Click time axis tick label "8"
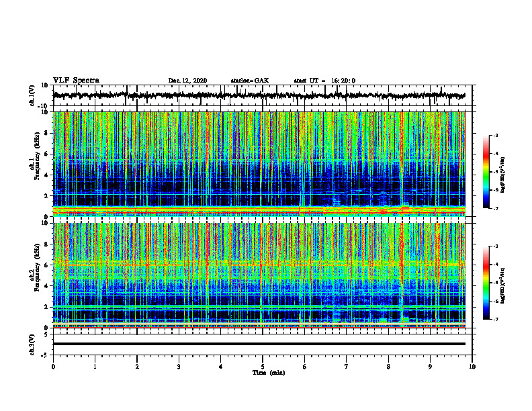This screenshot has height=411, width=532. click(x=388, y=367)
